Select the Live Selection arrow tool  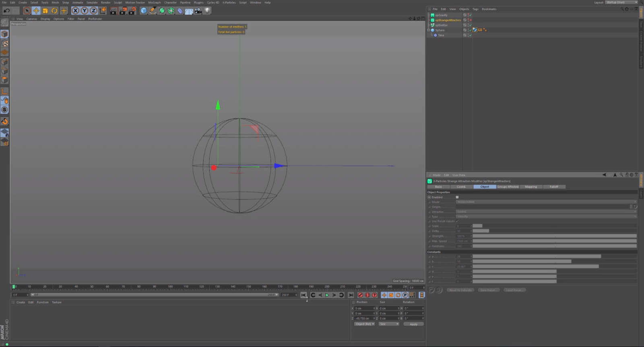pyautogui.click(x=27, y=11)
